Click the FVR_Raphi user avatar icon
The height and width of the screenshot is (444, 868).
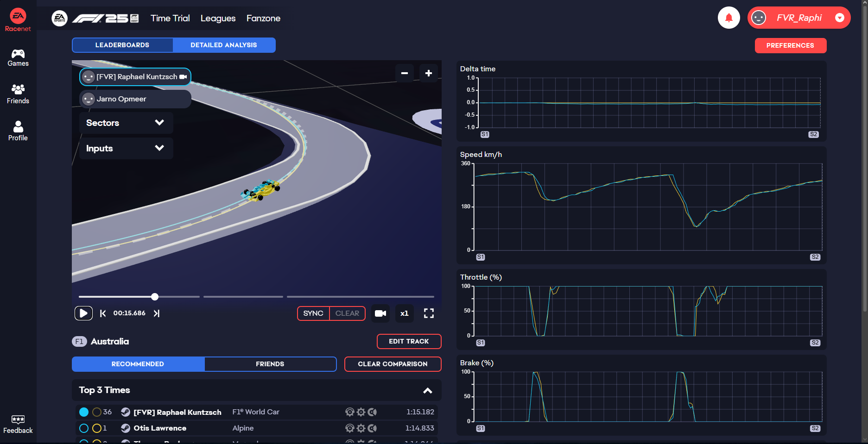[x=759, y=18]
